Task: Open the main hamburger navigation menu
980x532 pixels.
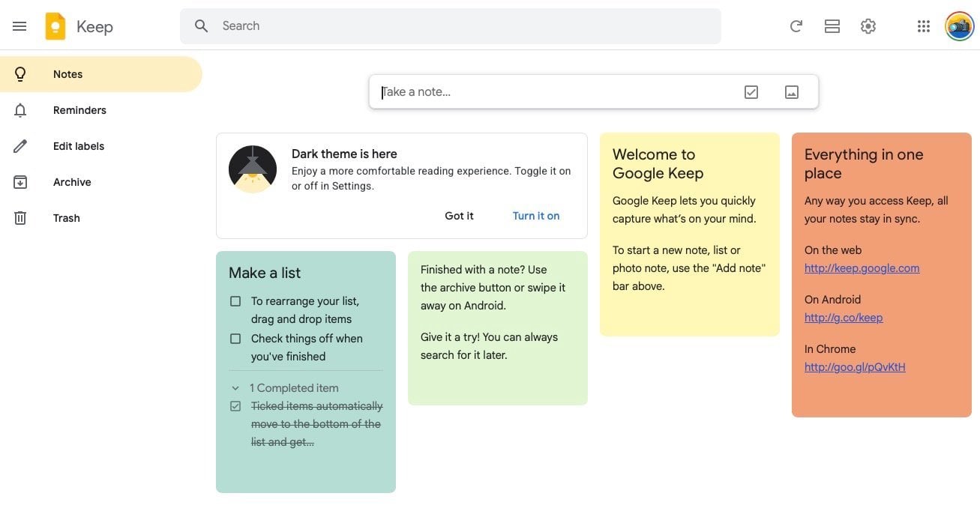Action: [x=19, y=25]
